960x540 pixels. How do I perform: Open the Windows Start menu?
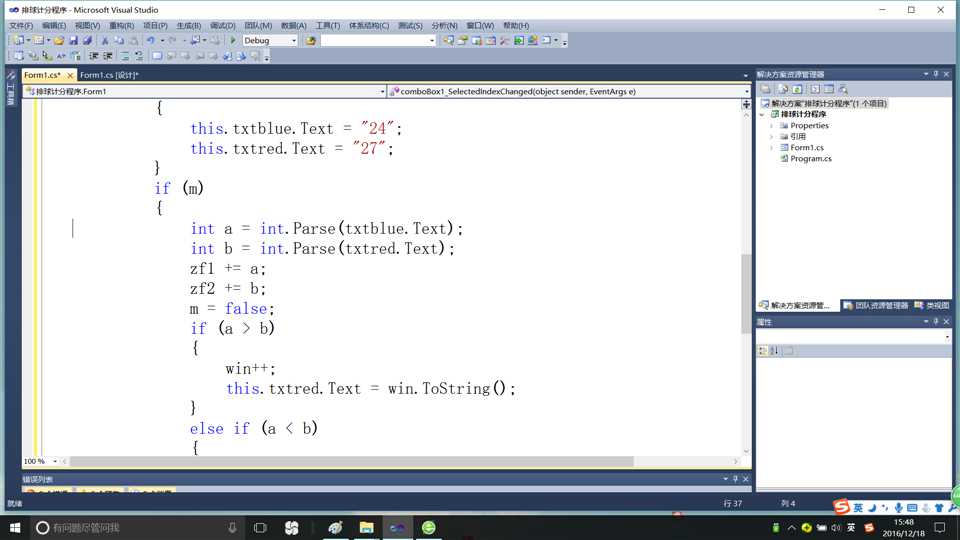(15, 527)
